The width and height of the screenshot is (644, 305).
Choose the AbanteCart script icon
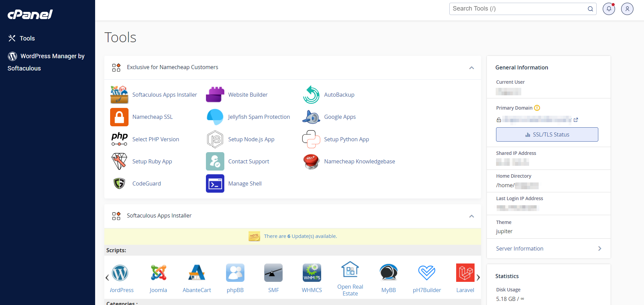[x=197, y=273]
